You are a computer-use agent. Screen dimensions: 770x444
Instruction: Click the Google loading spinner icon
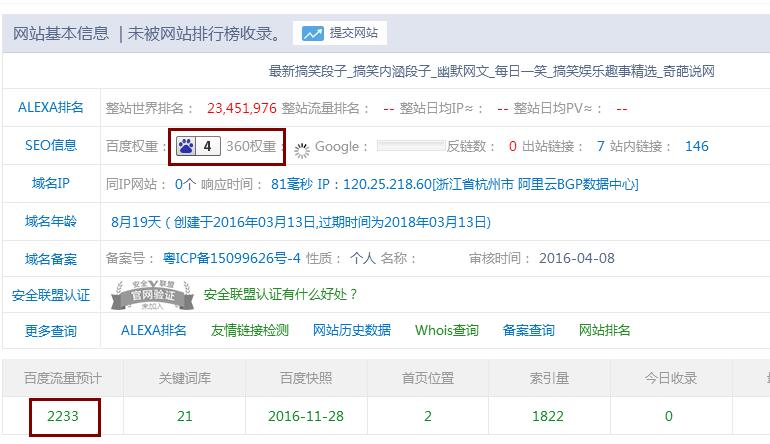click(x=301, y=147)
